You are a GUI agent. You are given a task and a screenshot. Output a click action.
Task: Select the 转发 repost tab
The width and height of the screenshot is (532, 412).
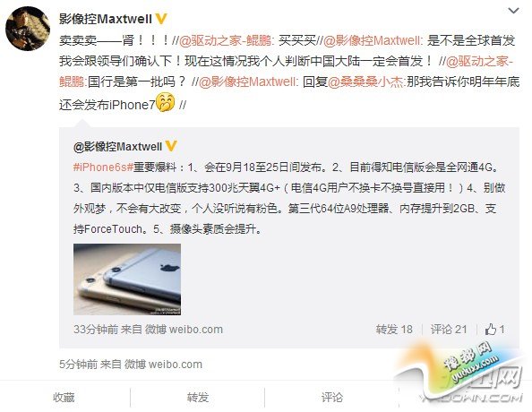(197, 397)
